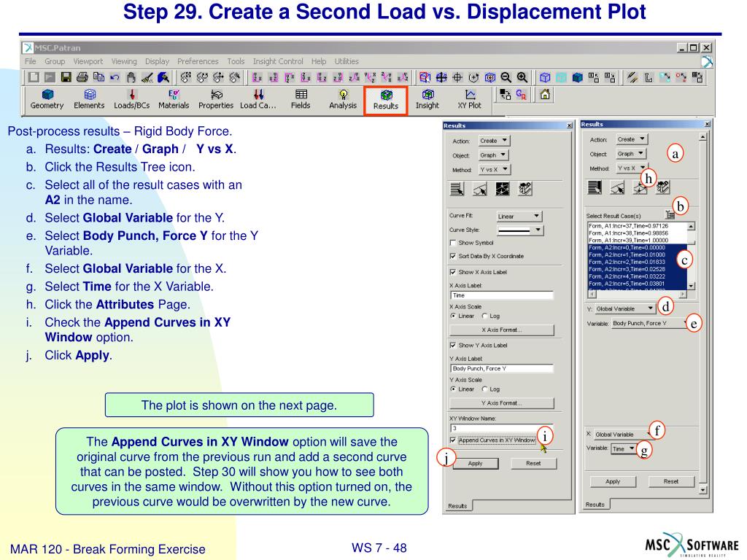Click the Zoom Out magnifier icon
This screenshot has height=560, width=747.
pyautogui.click(x=506, y=77)
